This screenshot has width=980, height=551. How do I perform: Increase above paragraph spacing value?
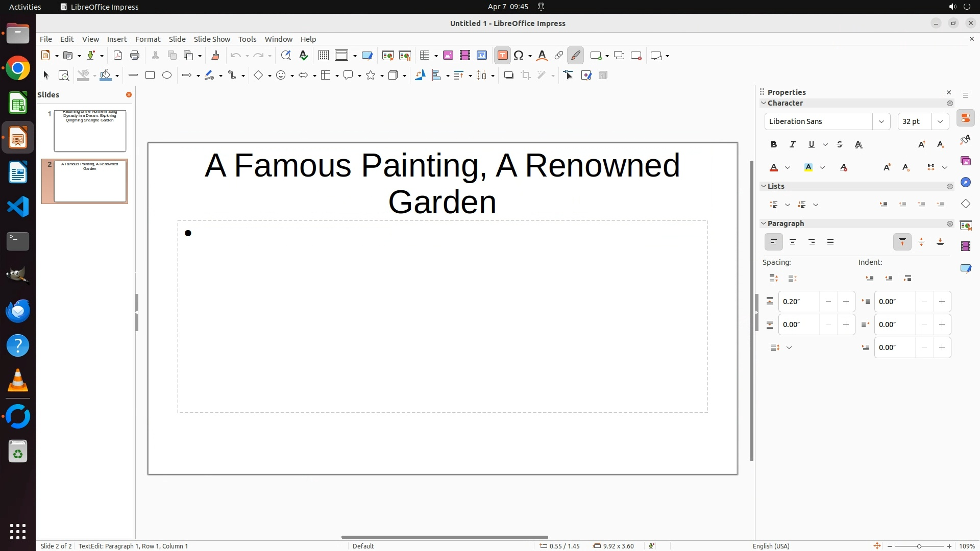pyautogui.click(x=846, y=302)
